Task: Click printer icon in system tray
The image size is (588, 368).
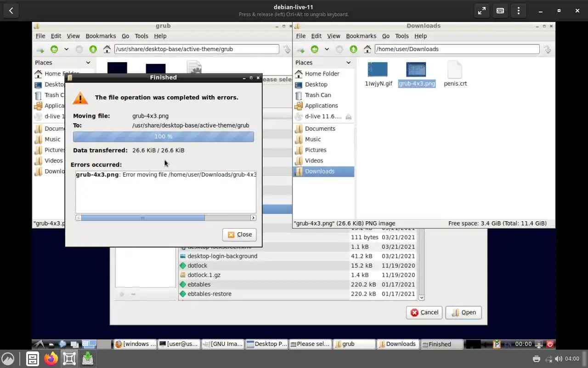Action: click(x=536, y=359)
